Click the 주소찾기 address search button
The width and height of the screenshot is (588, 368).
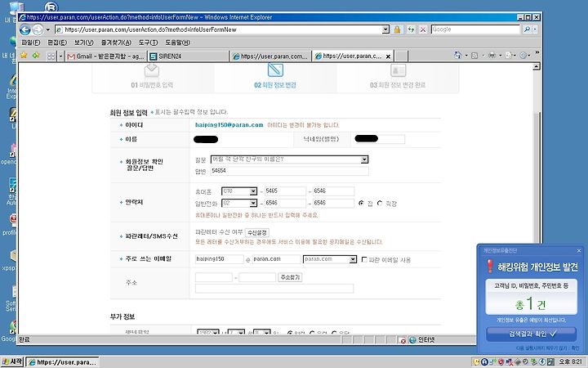tap(290, 277)
